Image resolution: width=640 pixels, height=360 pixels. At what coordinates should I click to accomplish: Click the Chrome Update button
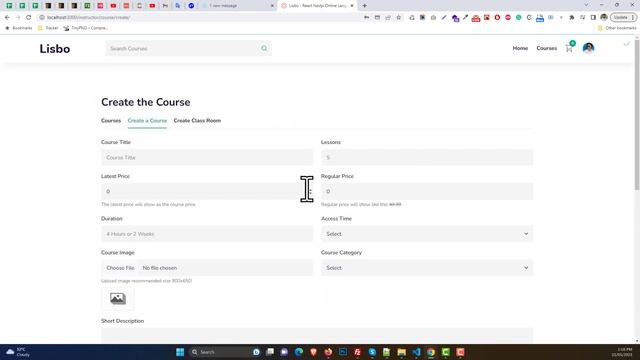[623, 18]
